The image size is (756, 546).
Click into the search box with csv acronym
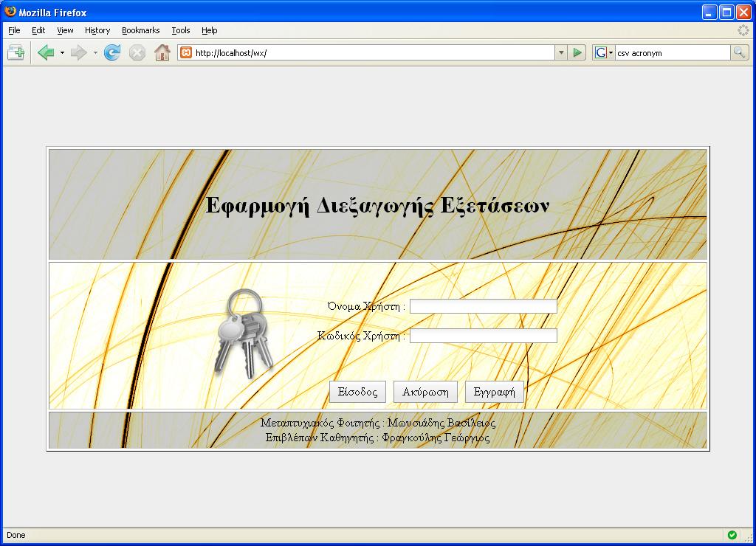tap(673, 53)
